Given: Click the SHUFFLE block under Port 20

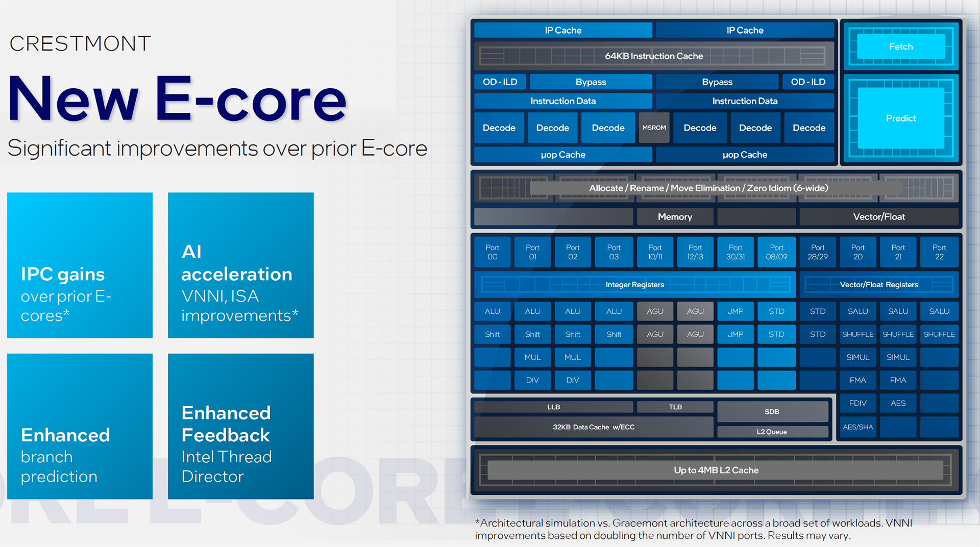Looking at the screenshot, I should click(x=858, y=334).
